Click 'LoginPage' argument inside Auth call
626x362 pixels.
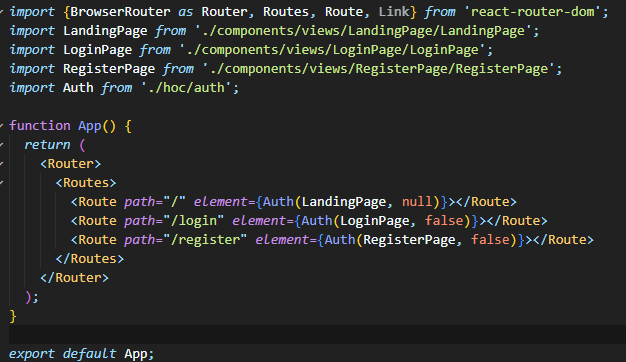coord(375,221)
